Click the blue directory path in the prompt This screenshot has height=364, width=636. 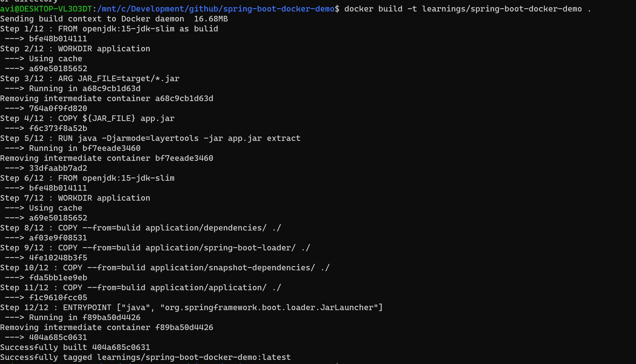pos(214,8)
